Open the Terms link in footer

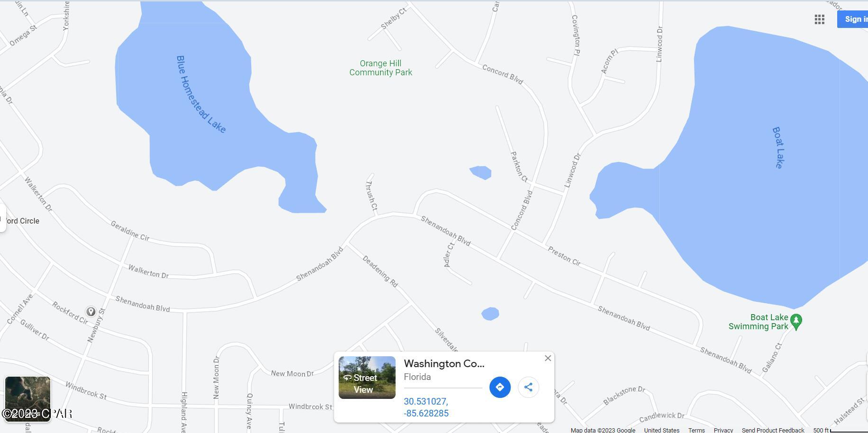pyautogui.click(x=696, y=430)
